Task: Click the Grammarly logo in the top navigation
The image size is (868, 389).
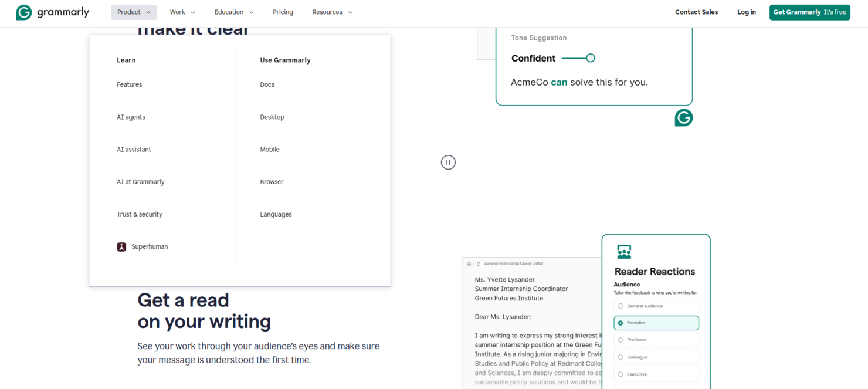Action: click(53, 12)
